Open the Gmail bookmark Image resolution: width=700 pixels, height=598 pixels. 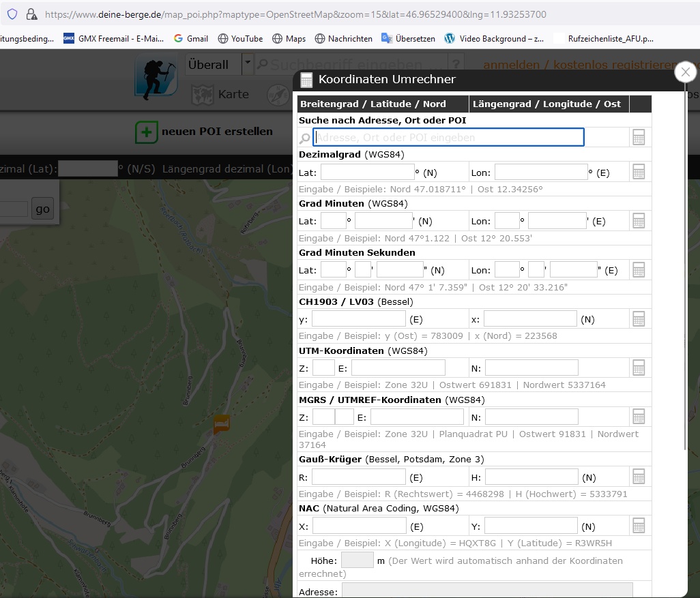tap(191, 39)
